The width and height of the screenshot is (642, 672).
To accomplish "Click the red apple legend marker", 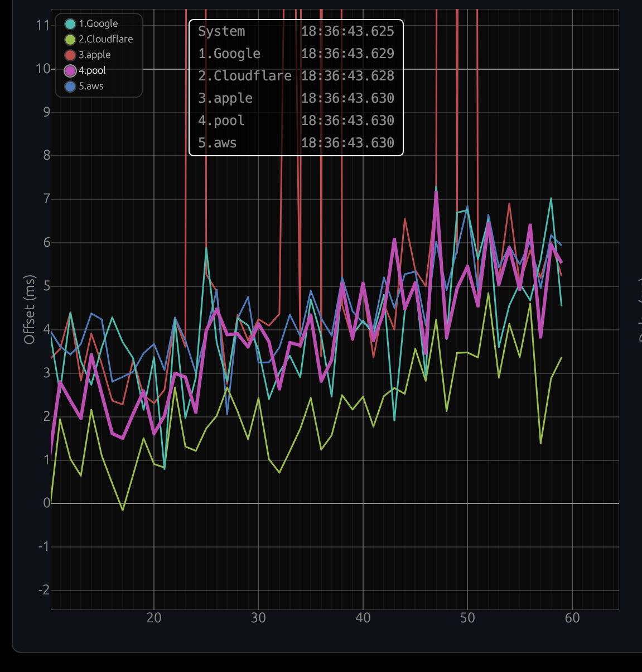I will pos(70,55).
